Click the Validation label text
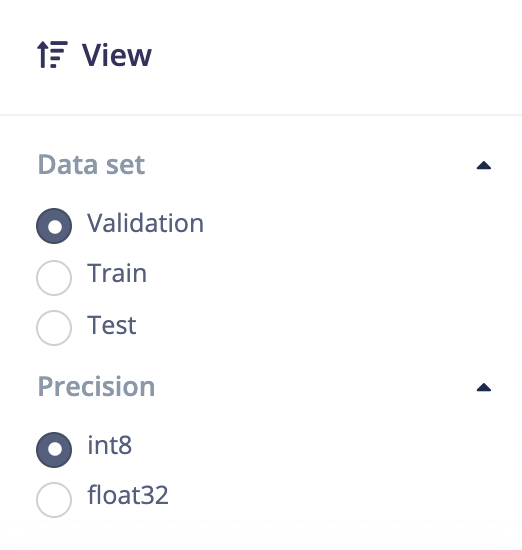 coord(145,223)
